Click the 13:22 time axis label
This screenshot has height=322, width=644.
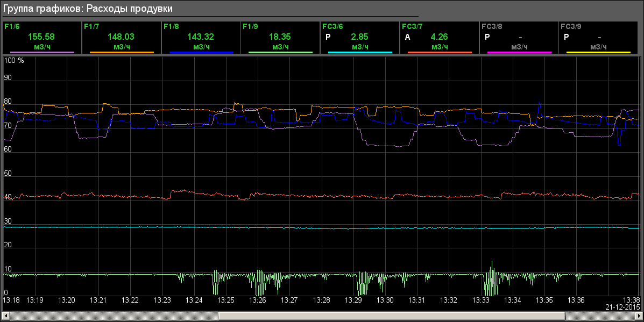point(130,300)
